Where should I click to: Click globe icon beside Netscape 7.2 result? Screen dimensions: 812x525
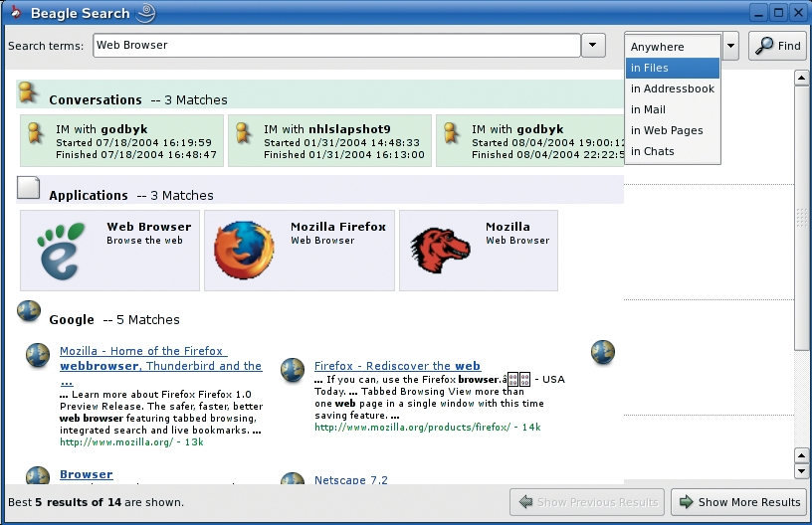tap(293, 478)
